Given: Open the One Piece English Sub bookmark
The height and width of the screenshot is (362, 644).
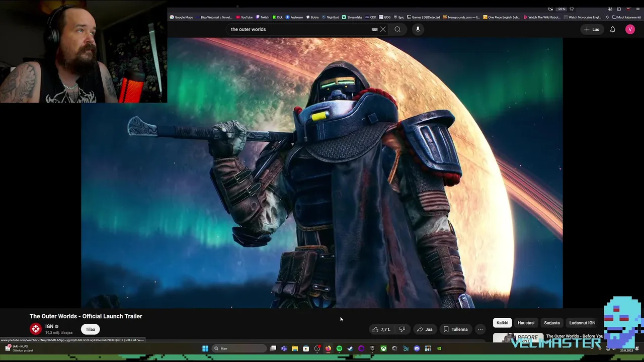Looking at the screenshot, I should pyautogui.click(x=502, y=17).
